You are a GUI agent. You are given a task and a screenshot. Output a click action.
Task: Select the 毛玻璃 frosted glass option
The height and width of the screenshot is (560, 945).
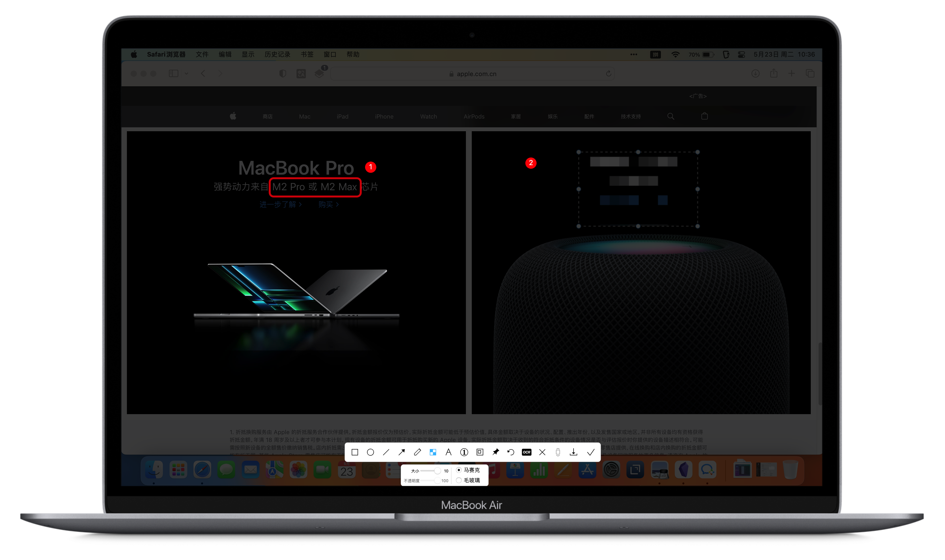(x=468, y=480)
